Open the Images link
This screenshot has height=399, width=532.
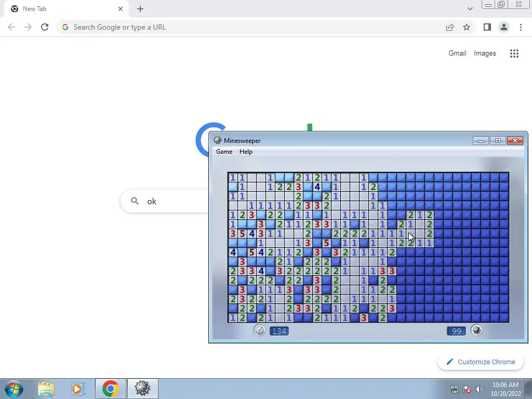click(485, 54)
